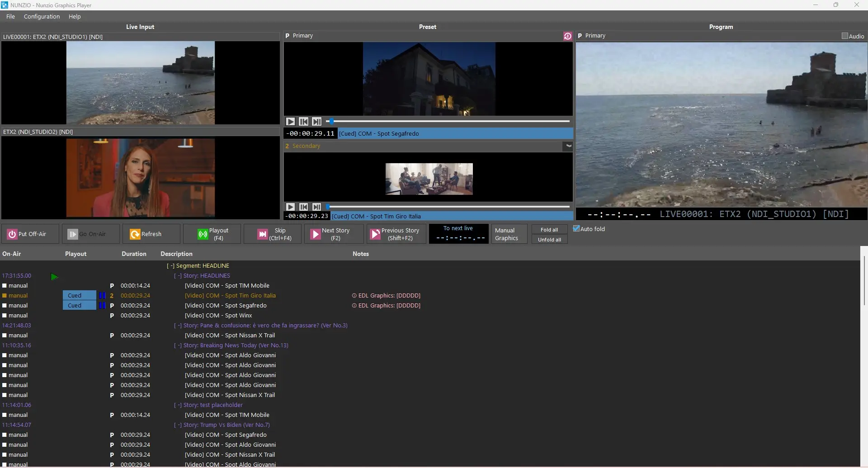The height and width of the screenshot is (468, 868).
Task: Click the pink reset icon in Primary preset header
Action: tap(567, 36)
